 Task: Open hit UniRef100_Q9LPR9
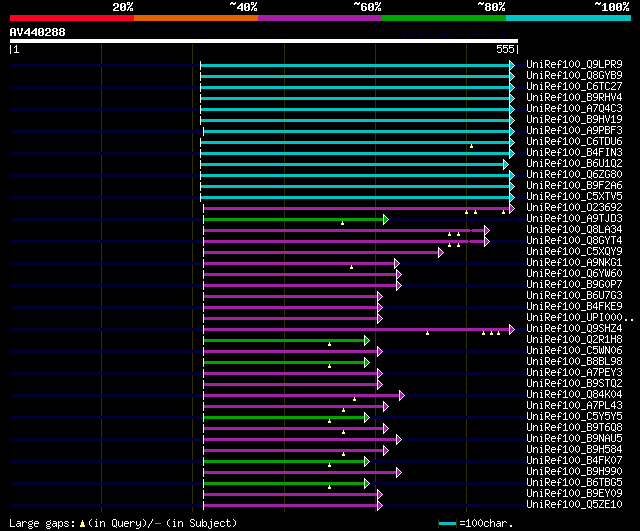[x=574, y=64]
